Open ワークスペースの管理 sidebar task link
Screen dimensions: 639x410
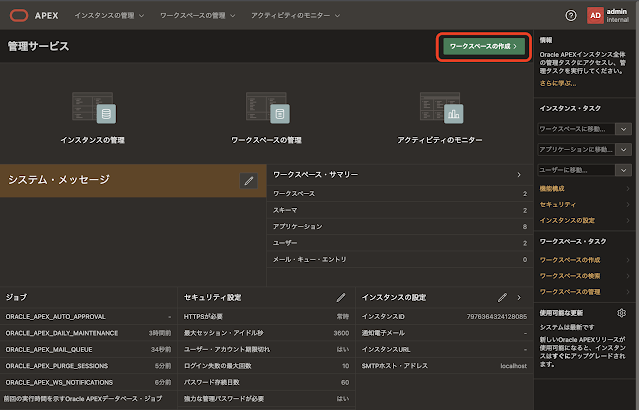coord(570,292)
